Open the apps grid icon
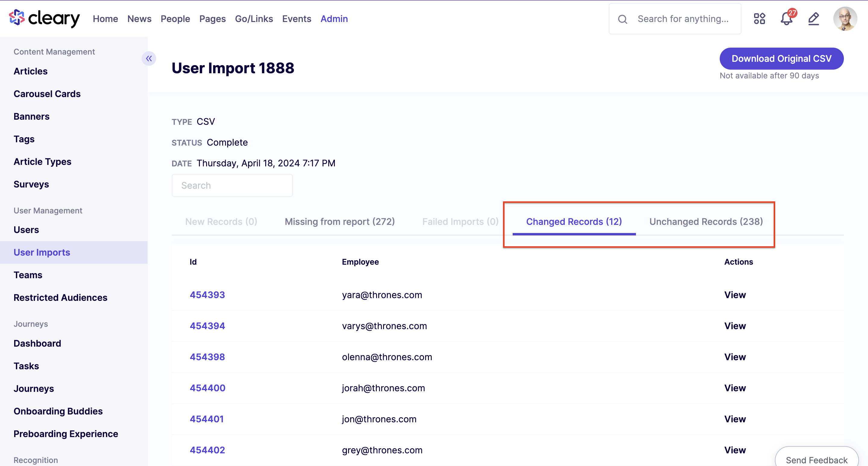Viewport: 868px width, 466px height. point(759,18)
